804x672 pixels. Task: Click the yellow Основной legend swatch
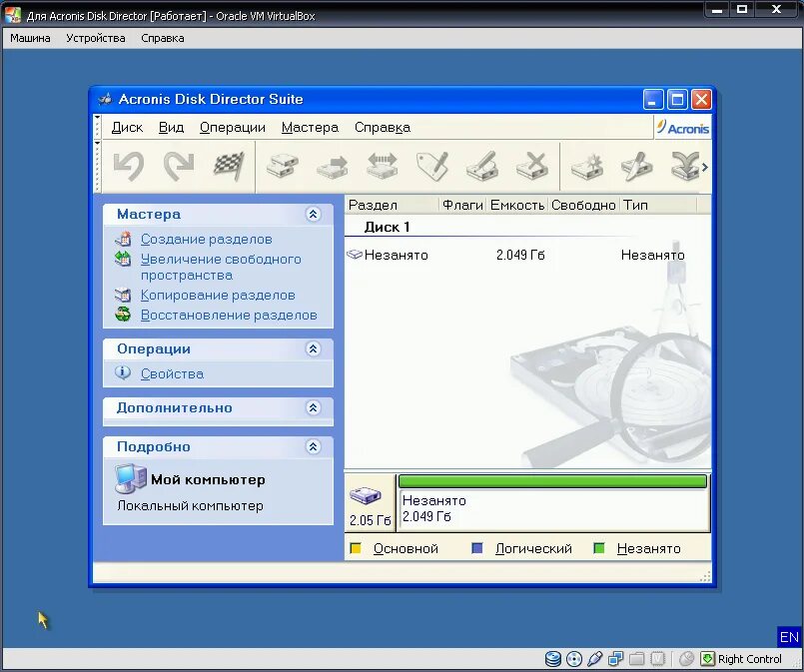355,548
